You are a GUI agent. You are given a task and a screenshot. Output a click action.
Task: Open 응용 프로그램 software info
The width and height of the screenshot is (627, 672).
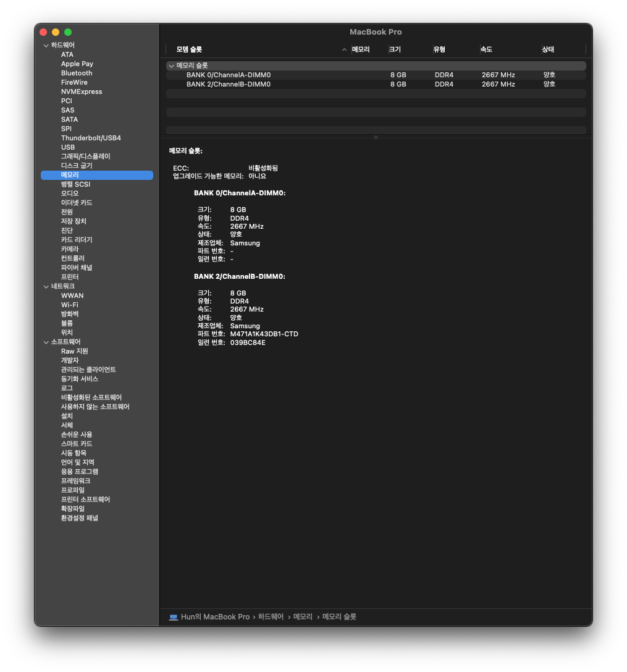(80, 472)
